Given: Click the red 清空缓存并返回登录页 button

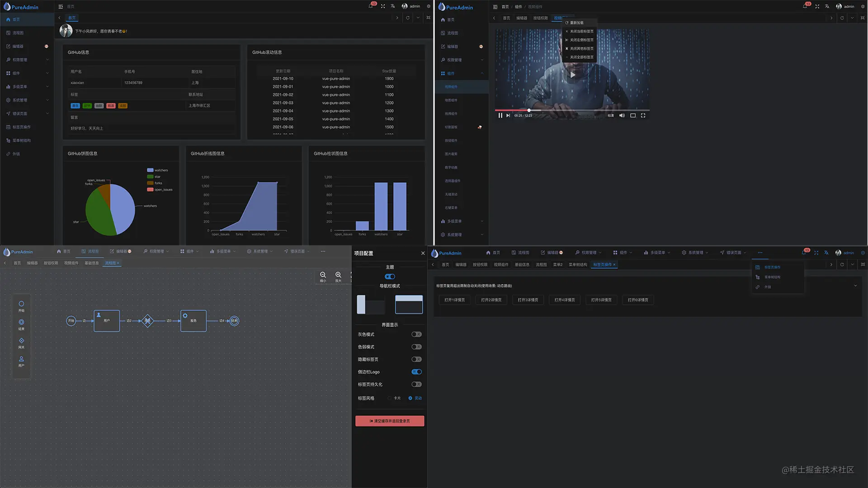Looking at the screenshot, I should (x=390, y=421).
